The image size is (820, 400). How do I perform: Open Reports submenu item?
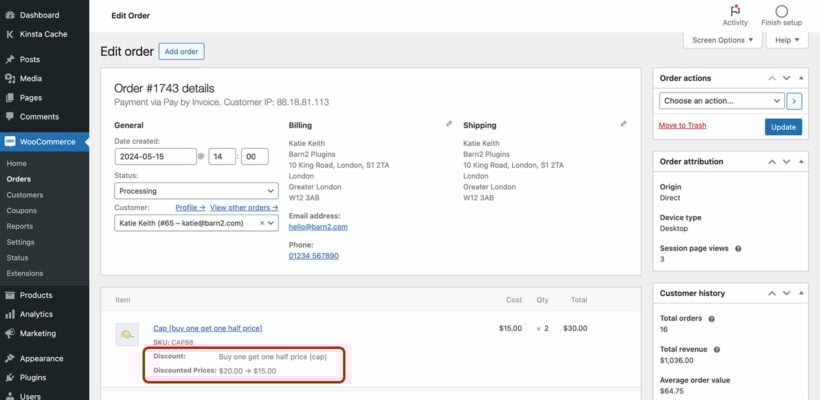20,226
